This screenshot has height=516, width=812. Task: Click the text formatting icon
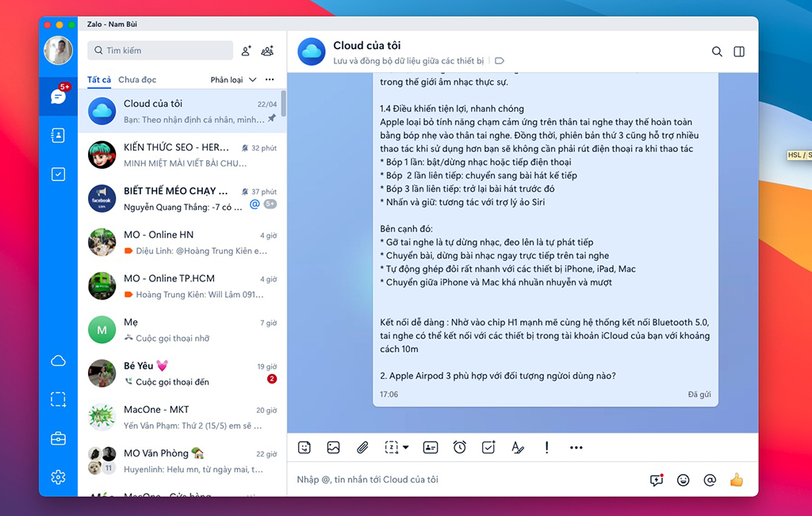tap(517, 447)
